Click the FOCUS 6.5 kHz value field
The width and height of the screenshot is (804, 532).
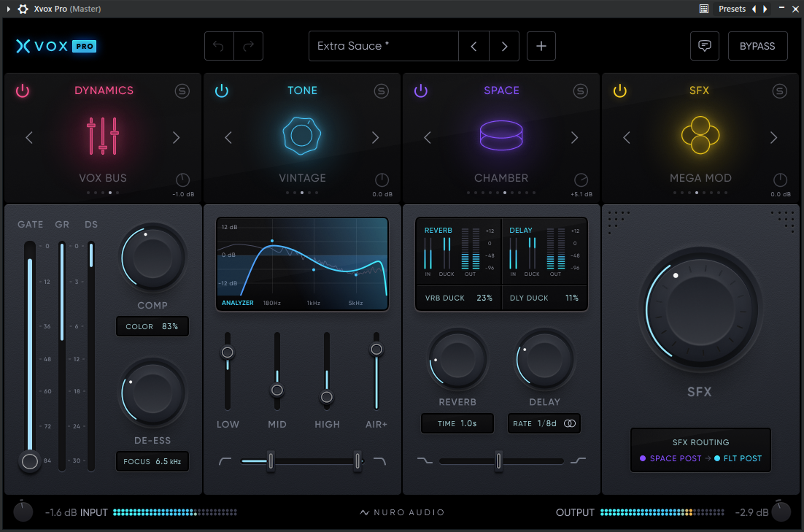point(152,461)
